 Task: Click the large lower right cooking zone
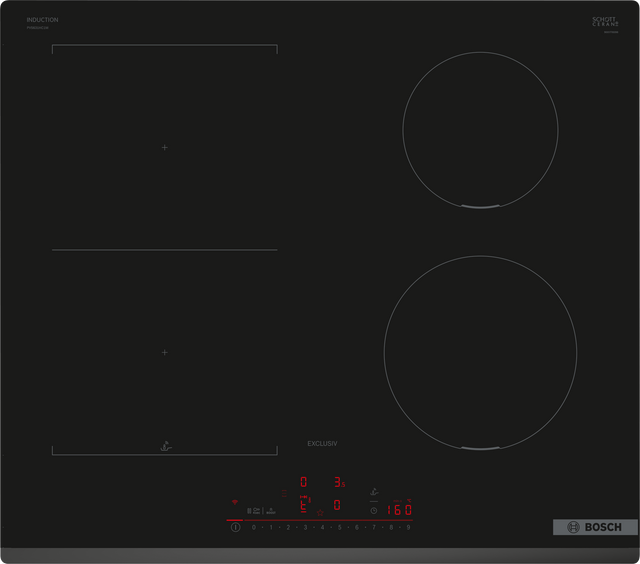tap(480, 352)
